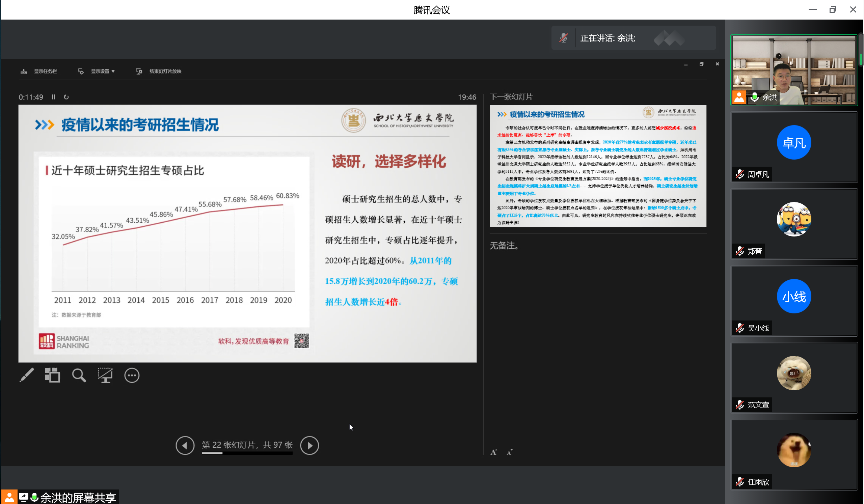Restart the presentation timer
The height and width of the screenshot is (504, 864).
(x=66, y=97)
